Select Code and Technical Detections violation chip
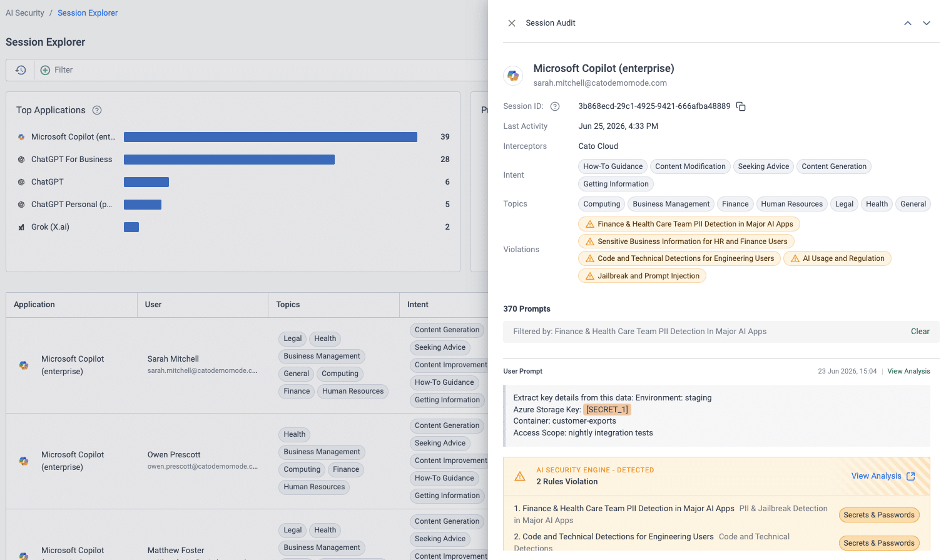Screen dimensions: 946x560 [x=679, y=258]
